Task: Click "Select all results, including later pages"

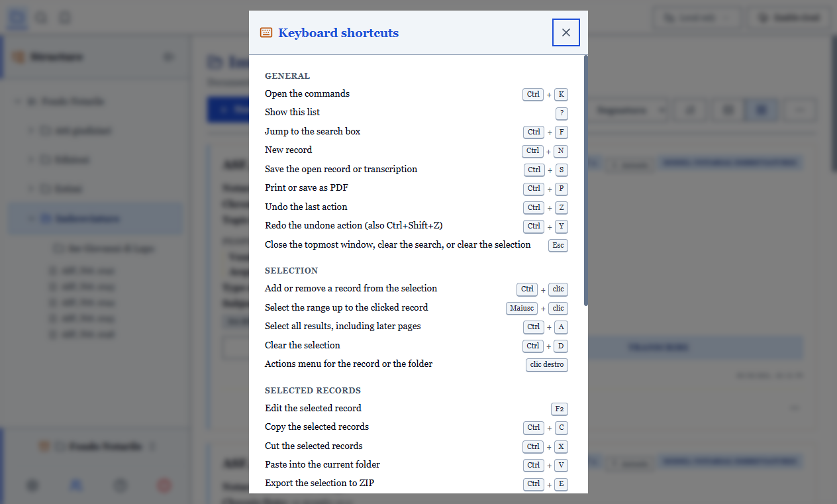Action: coord(343,326)
